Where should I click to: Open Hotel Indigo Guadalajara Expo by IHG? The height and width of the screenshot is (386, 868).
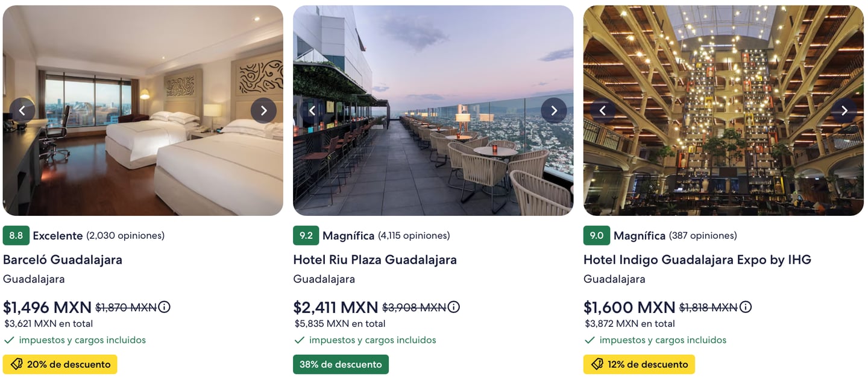(x=697, y=259)
